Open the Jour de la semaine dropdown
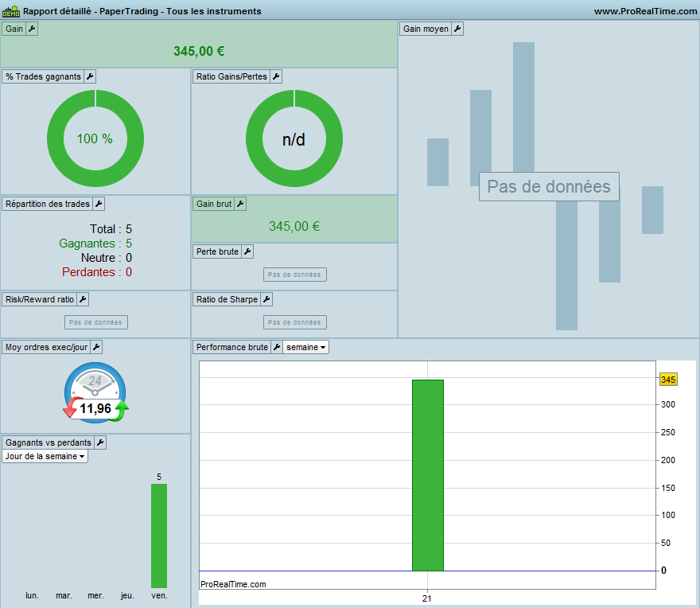 point(45,456)
